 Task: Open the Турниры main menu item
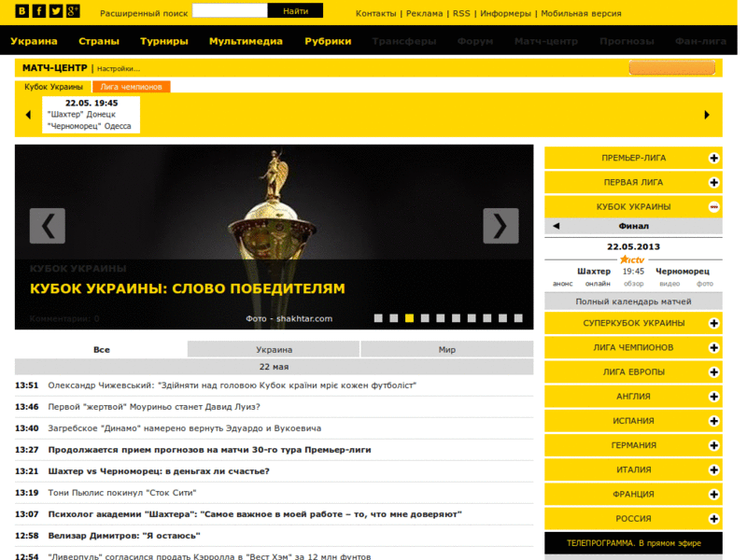tap(164, 41)
